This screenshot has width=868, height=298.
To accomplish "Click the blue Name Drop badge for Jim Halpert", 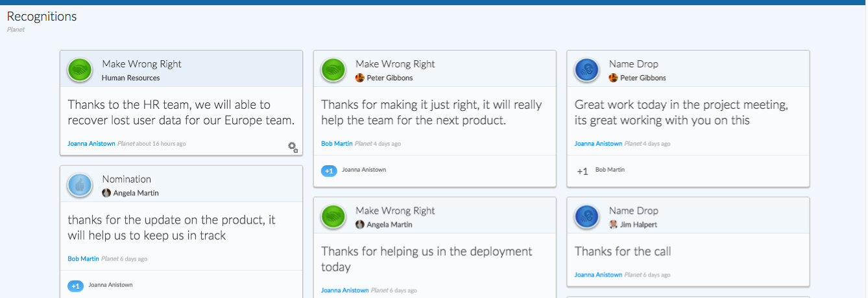I will click(x=587, y=217).
